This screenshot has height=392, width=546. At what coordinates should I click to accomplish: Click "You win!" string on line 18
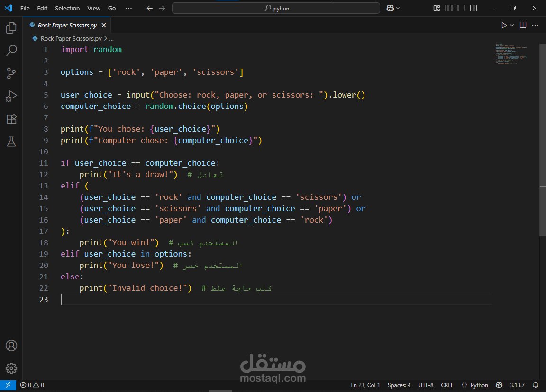click(131, 242)
